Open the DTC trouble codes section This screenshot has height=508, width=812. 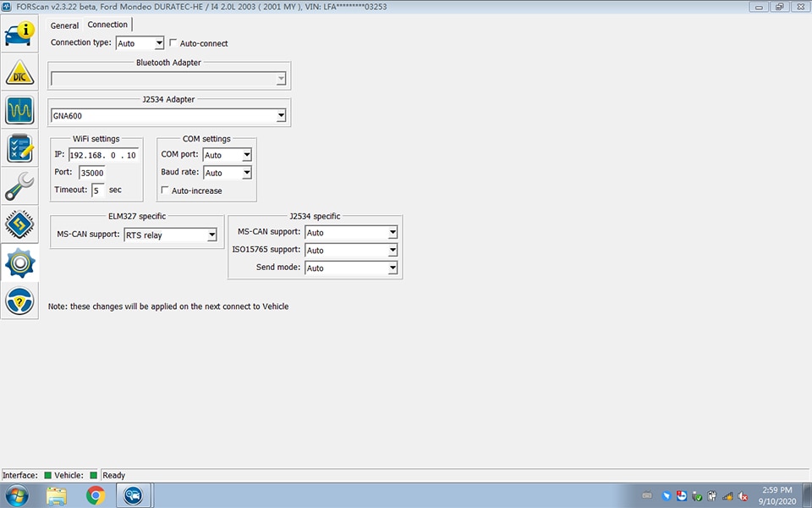pyautogui.click(x=19, y=72)
